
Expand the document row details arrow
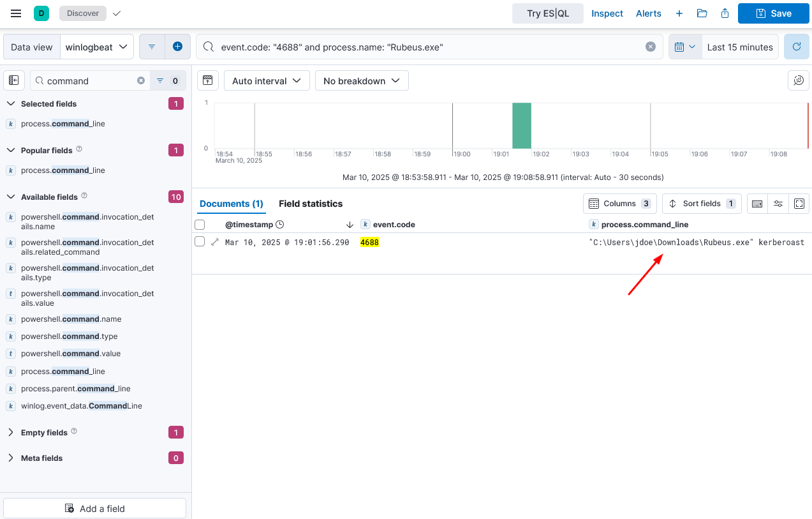coord(215,242)
